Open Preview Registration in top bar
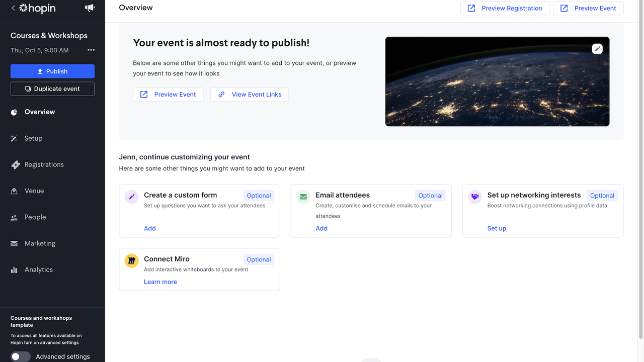The width and height of the screenshot is (644, 362). coord(505,8)
